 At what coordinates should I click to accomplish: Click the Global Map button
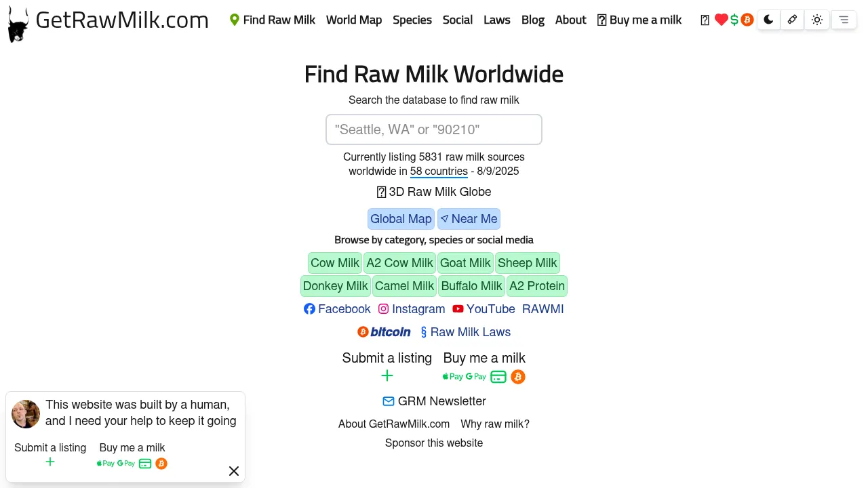(x=401, y=219)
